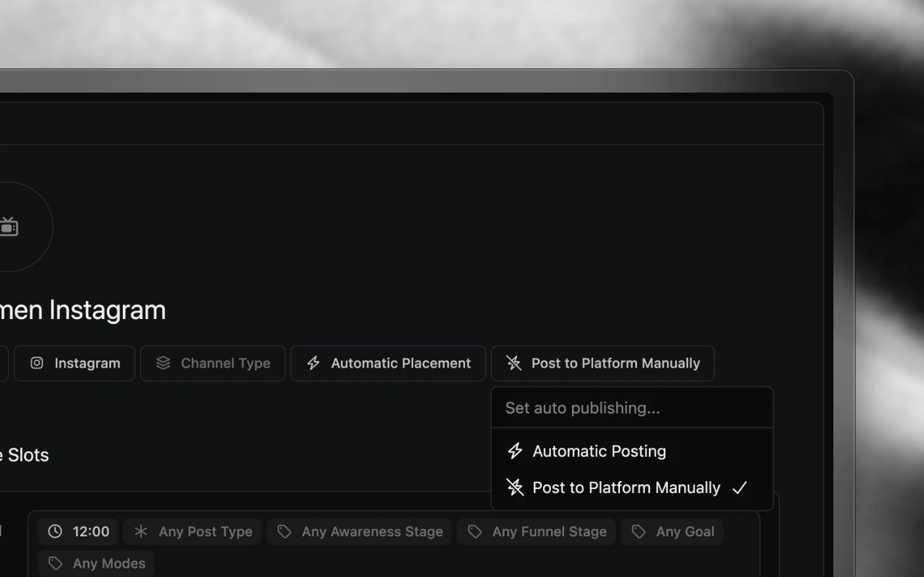The width and height of the screenshot is (924, 577).
Task: Focus the Set auto publishing search field
Action: point(632,408)
